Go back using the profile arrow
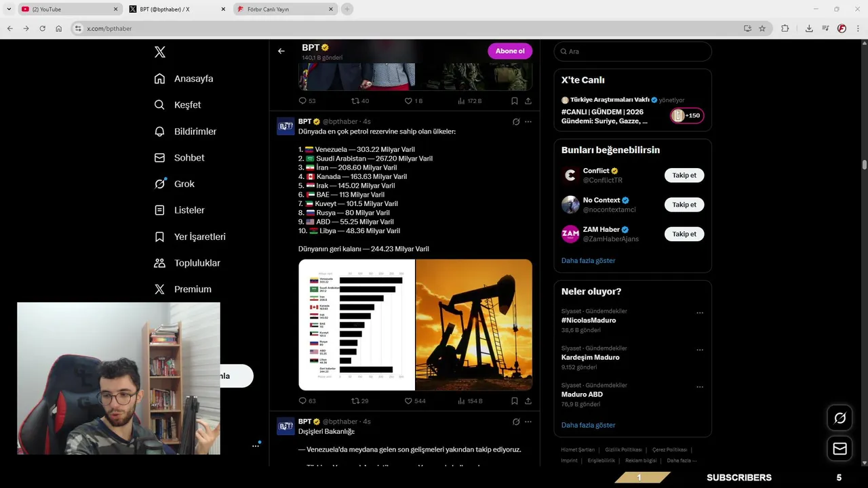Image resolution: width=868 pixels, height=488 pixels. pos(281,51)
